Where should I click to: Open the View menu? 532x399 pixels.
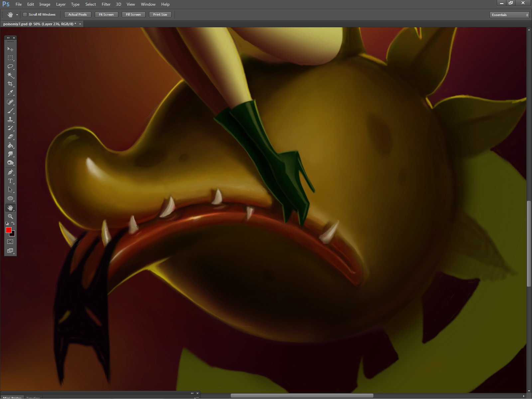(131, 4)
